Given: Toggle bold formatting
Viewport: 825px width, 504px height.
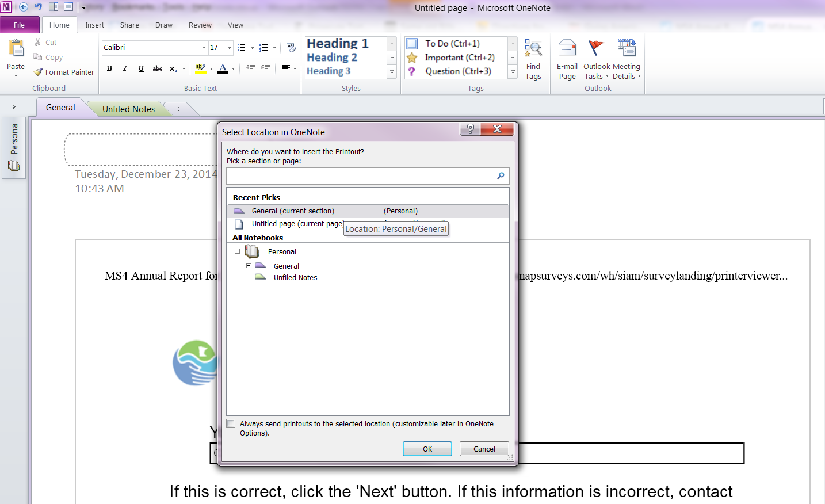Looking at the screenshot, I should [109, 68].
